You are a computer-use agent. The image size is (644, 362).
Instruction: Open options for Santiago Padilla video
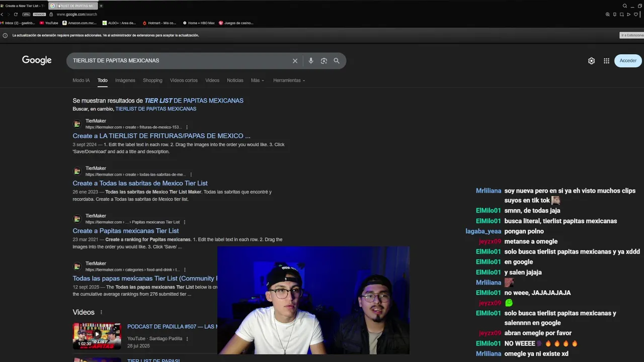187,339
